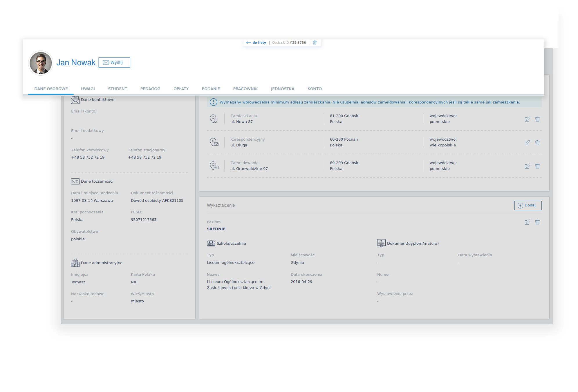Click the Dane kontaktowe envelope icon
578x392 pixels.
(75, 100)
